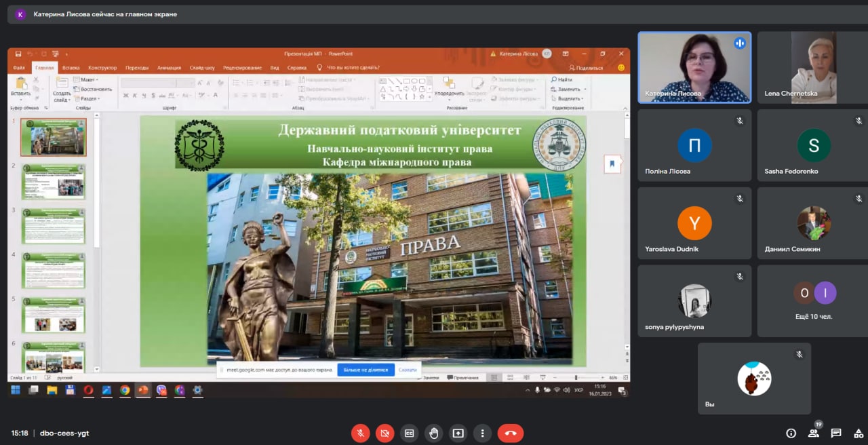
Task: Click the Вставить paste button
Action: 20,88
